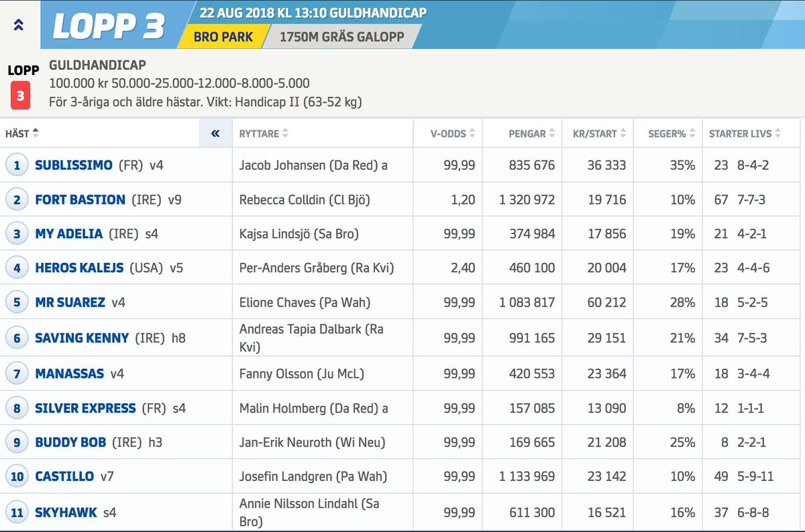Click the red race number 3 badge
This screenshot has height=532, width=805.
(21, 95)
